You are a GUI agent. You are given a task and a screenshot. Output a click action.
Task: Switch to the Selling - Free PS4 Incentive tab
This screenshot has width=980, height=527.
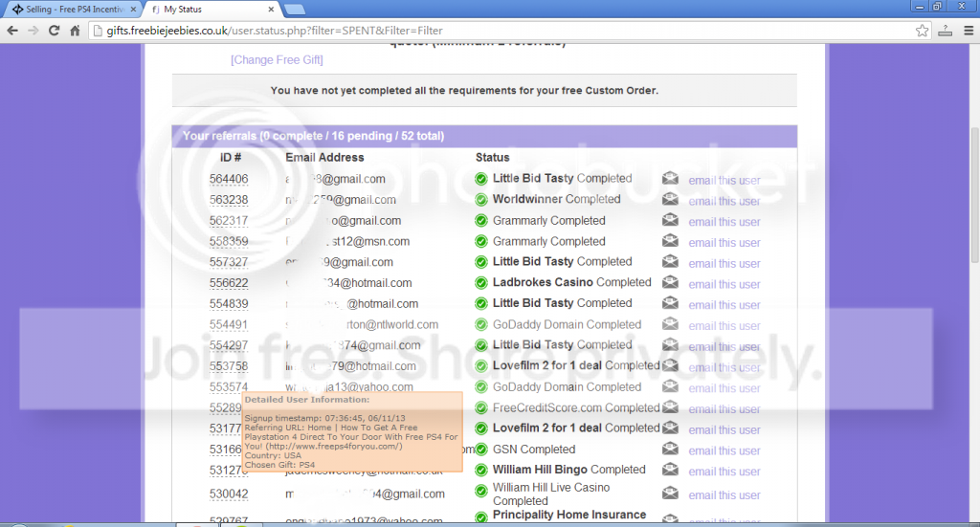(x=72, y=10)
